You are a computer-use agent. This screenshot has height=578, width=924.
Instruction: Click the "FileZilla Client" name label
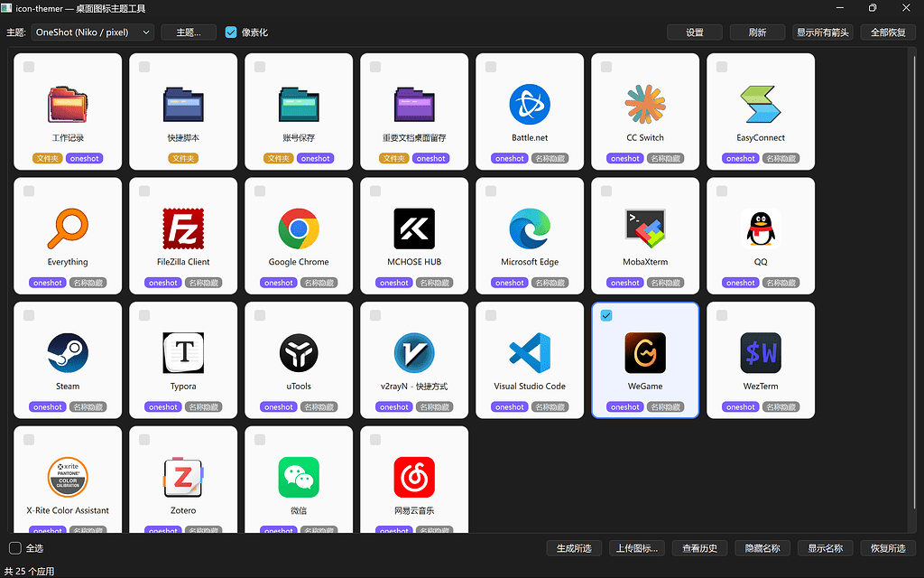click(x=183, y=262)
